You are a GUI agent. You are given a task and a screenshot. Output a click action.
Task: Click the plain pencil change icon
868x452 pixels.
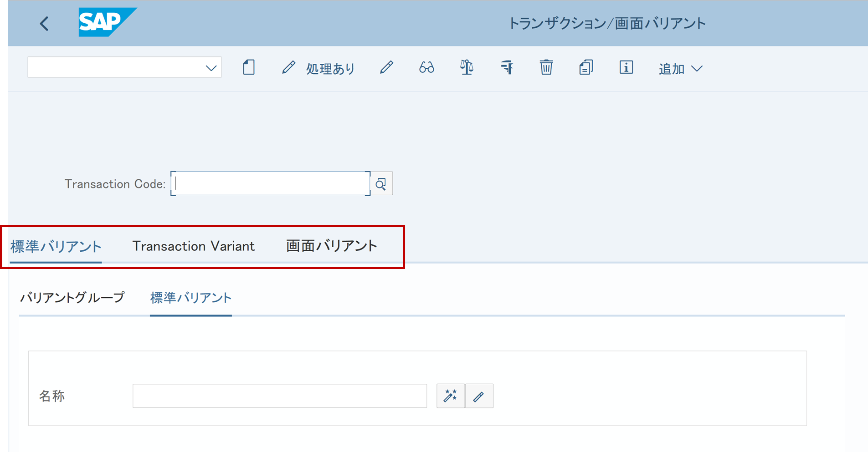[386, 68]
